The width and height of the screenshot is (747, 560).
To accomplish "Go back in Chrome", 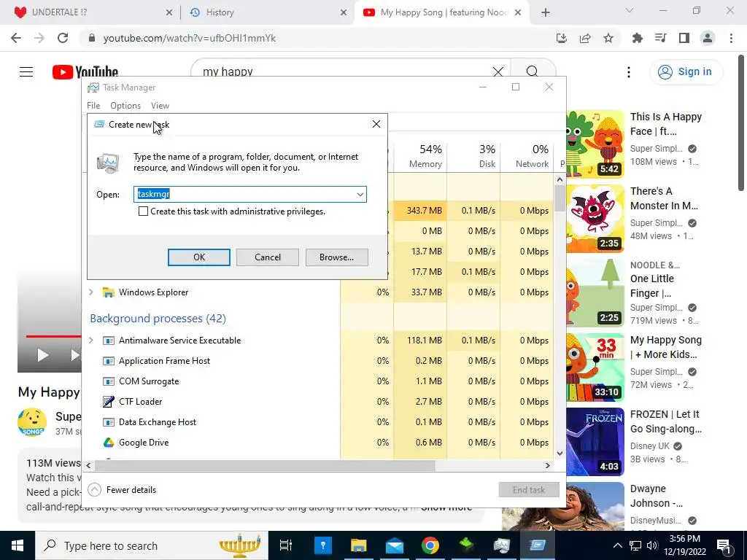I will coord(16,38).
